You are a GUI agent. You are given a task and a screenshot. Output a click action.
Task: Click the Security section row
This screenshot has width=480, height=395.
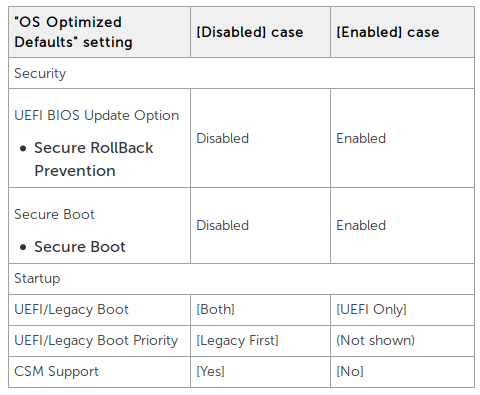[x=241, y=73]
